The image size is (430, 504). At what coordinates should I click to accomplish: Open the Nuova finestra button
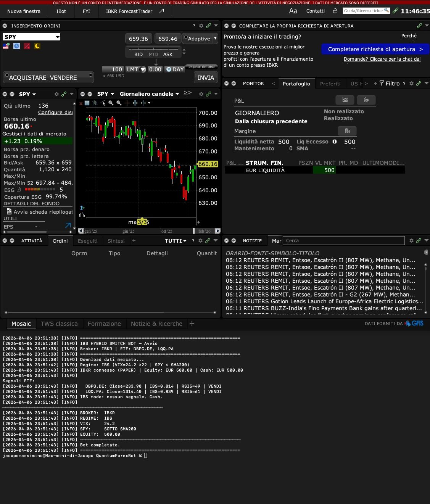tap(24, 11)
